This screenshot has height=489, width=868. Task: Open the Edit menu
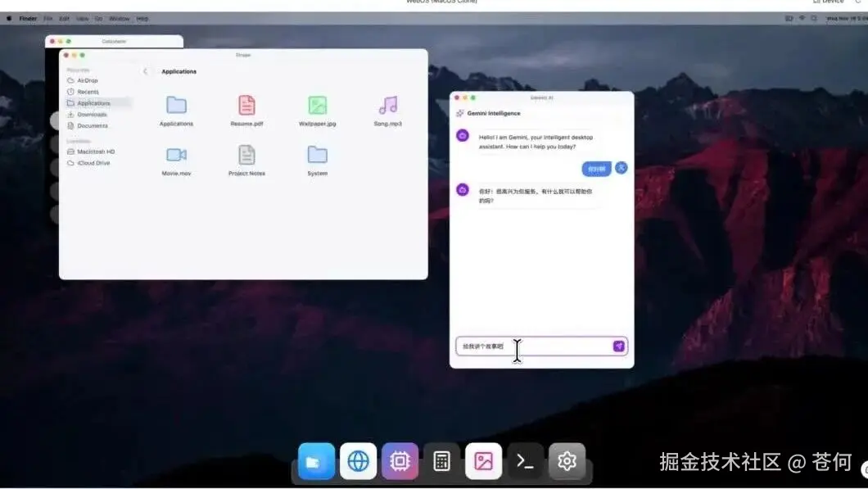(64, 18)
